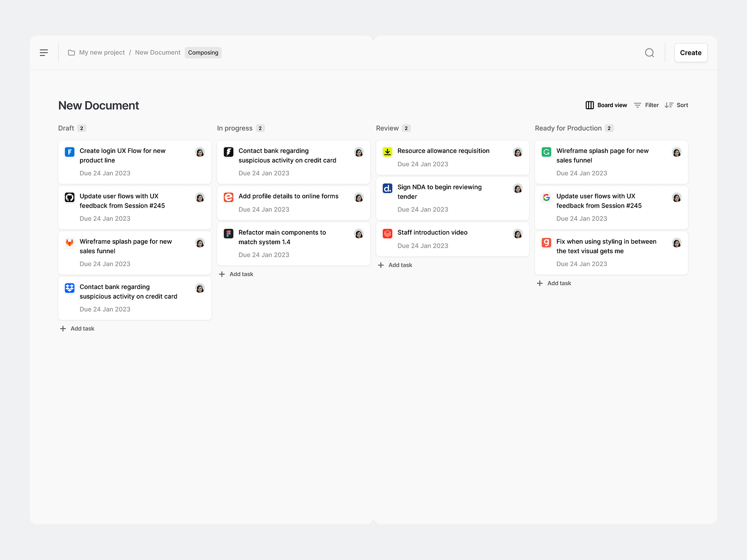
Task: Switch to Board view
Action: pos(606,105)
